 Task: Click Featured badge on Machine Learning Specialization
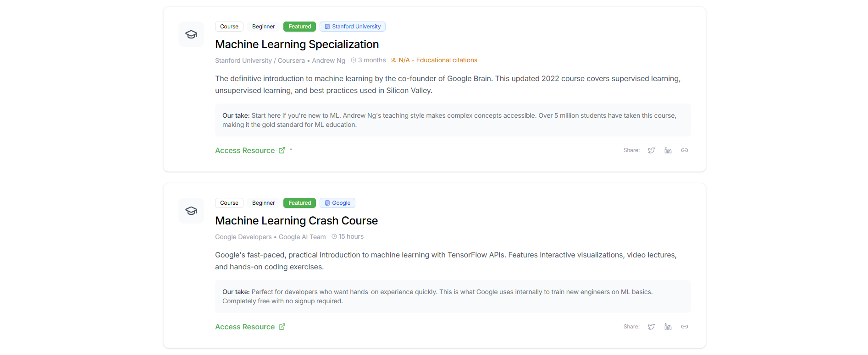pos(299,27)
